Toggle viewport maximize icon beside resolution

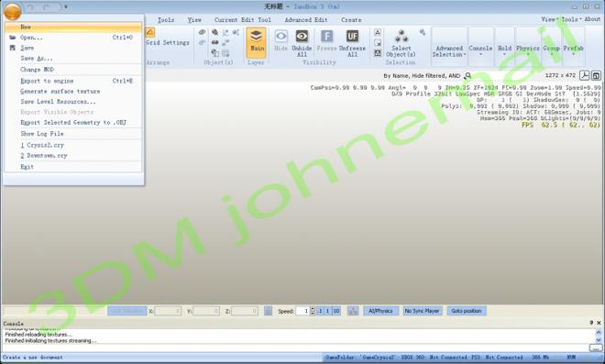(596, 76)
